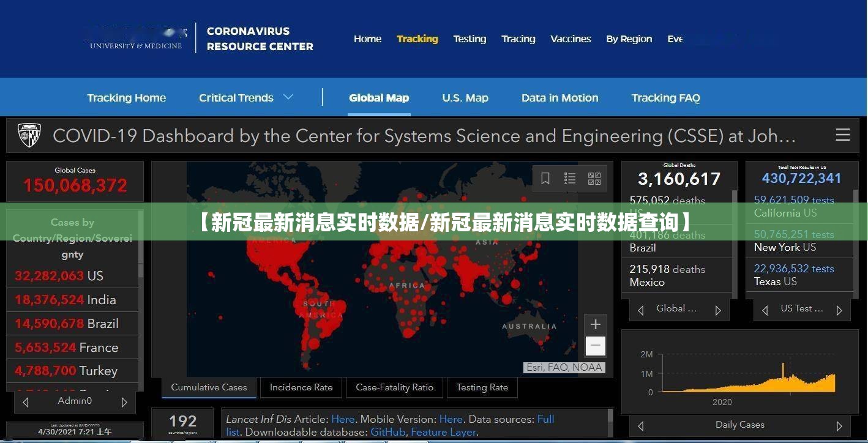Open the Mobile Version Here link

pos(451,419)
